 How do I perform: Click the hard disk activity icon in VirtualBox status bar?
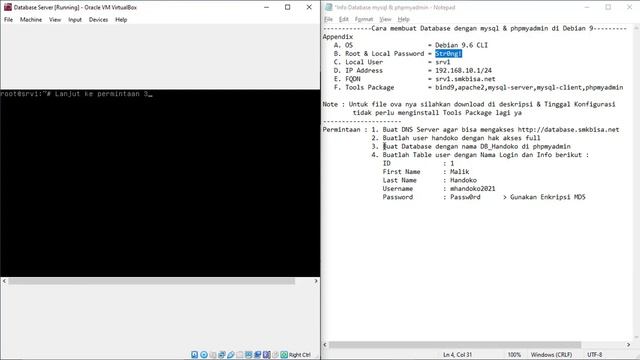pos(195,355)
